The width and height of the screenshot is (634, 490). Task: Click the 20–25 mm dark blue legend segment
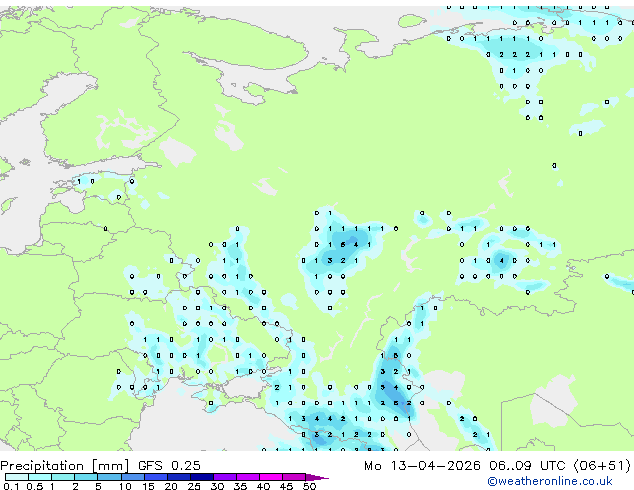pyautogui.click(x=178, y=477)
